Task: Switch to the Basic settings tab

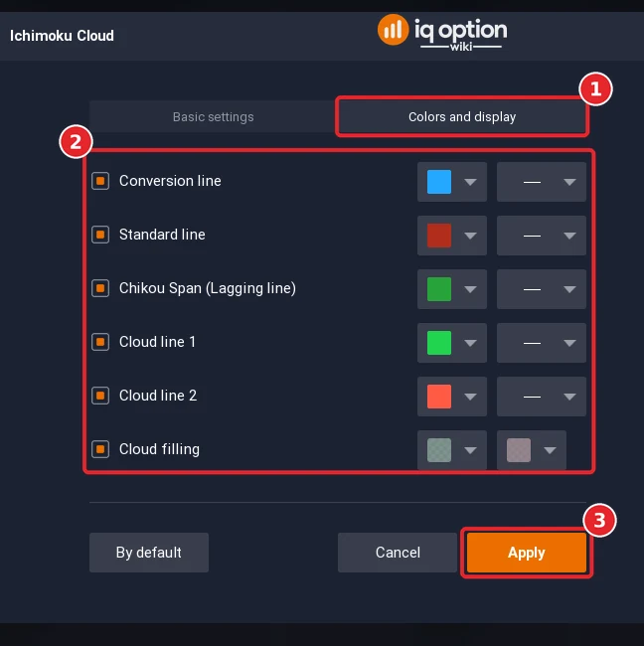Action: coord(213,116)
